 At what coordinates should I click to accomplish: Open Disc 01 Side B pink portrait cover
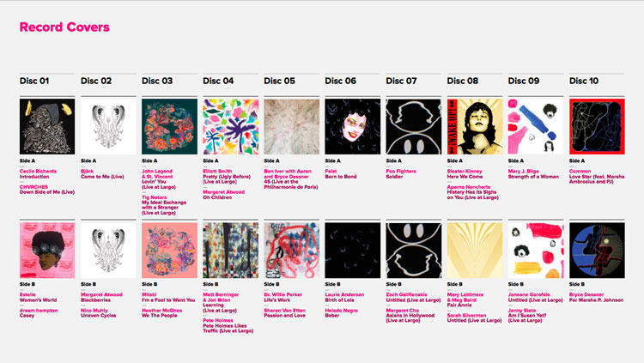[47, 251]
